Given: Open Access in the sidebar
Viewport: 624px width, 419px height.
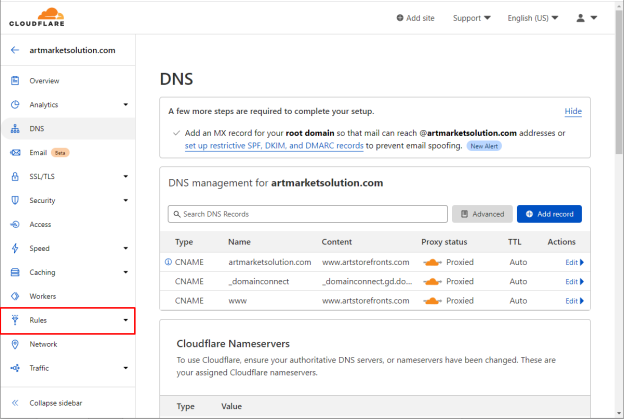Looking at the screenshot, I should click(x=40, y=224).
